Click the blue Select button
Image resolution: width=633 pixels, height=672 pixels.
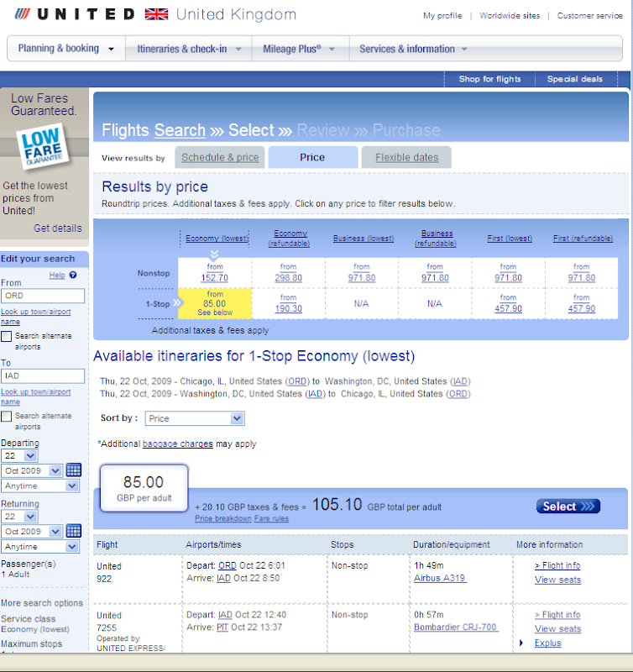(568, 507)
